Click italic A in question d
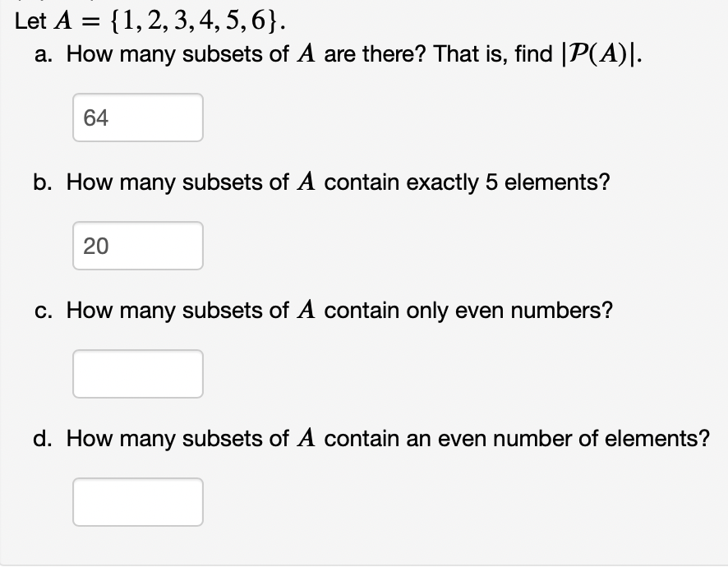 click(x=306, y=438)
